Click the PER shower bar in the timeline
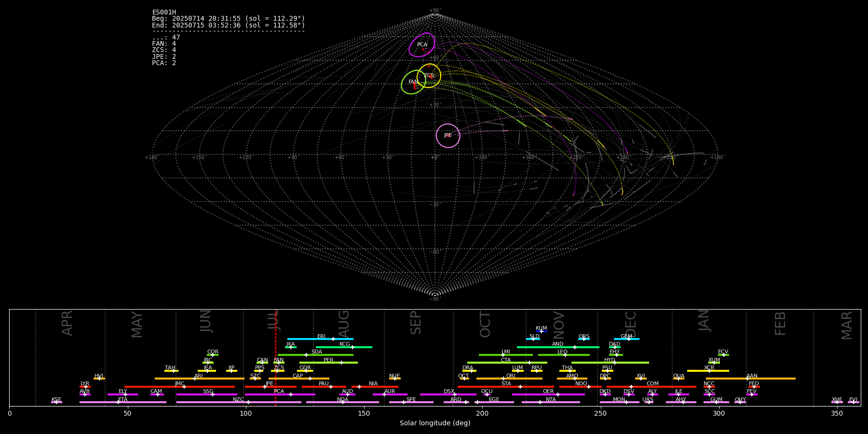868x434 pixels. 328,363
